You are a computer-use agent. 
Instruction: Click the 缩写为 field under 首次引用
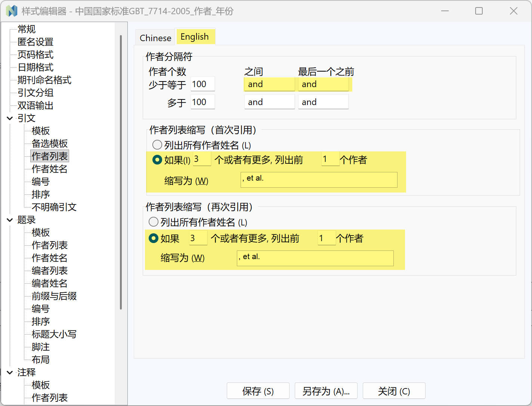[x=319, y=180]
